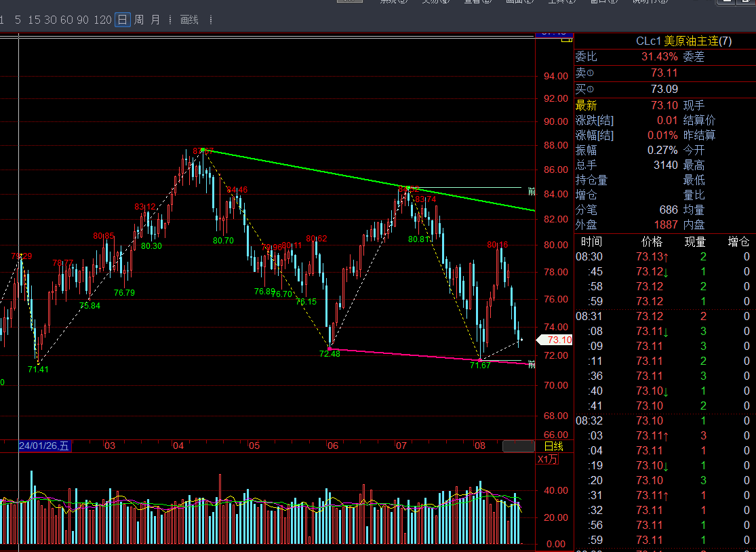The image size is (756, 552).
Task: Click the 振幅 value 0.27%
Action: 662,151
